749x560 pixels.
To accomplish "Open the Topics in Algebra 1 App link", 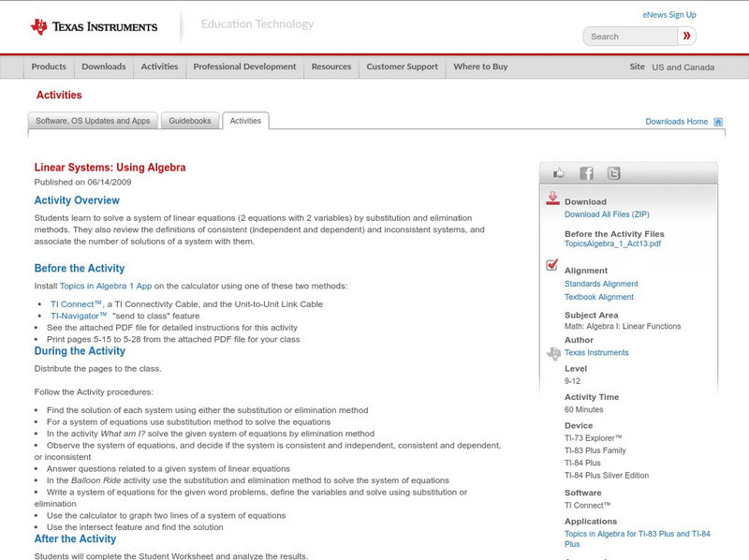I will click(x=106, y=287).
